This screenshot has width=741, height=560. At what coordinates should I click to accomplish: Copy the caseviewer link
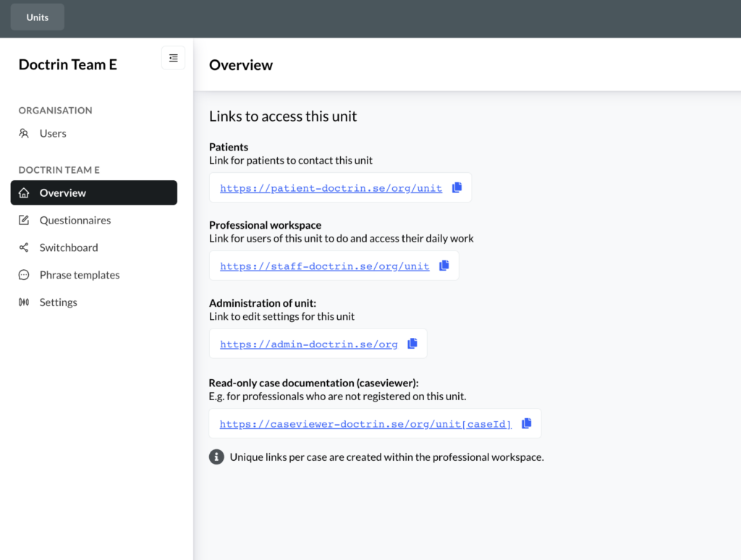tap(527, 423)
